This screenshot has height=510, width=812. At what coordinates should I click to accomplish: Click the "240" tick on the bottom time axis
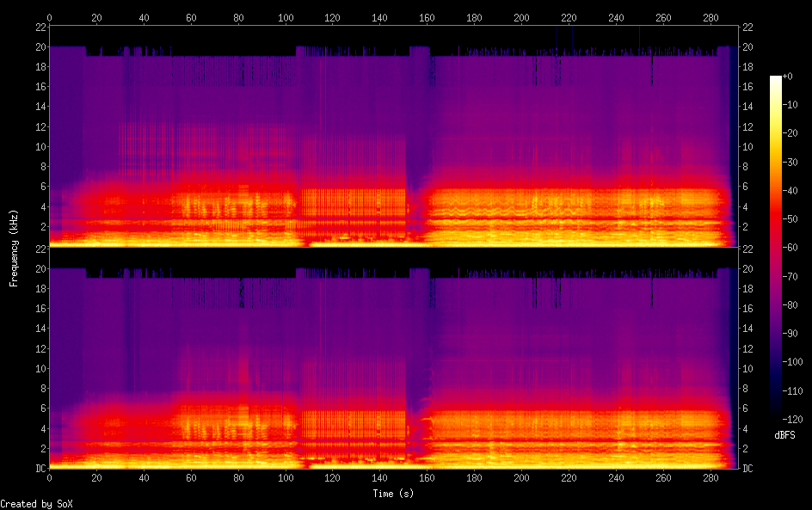click(616, 478)
